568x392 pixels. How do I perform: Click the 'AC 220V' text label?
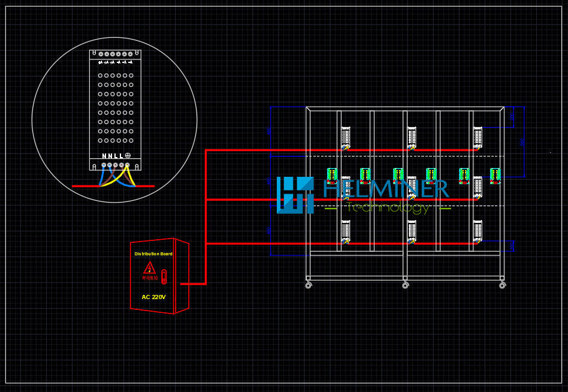coord(153,297)
